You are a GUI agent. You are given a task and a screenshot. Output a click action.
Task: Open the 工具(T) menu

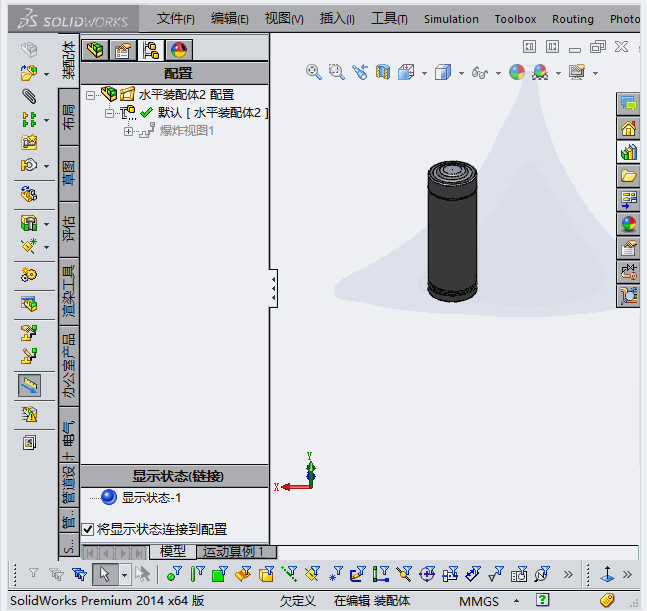pyautogui.click(x=389, y=19)
